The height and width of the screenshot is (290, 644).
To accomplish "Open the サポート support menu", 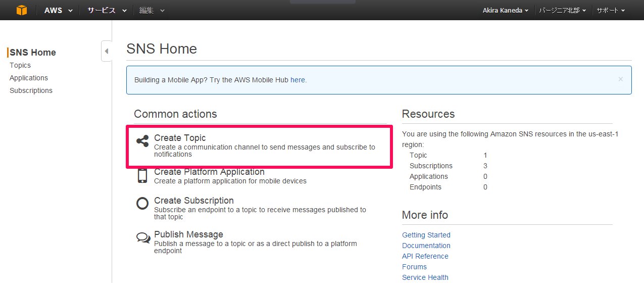I will point(611,10).
